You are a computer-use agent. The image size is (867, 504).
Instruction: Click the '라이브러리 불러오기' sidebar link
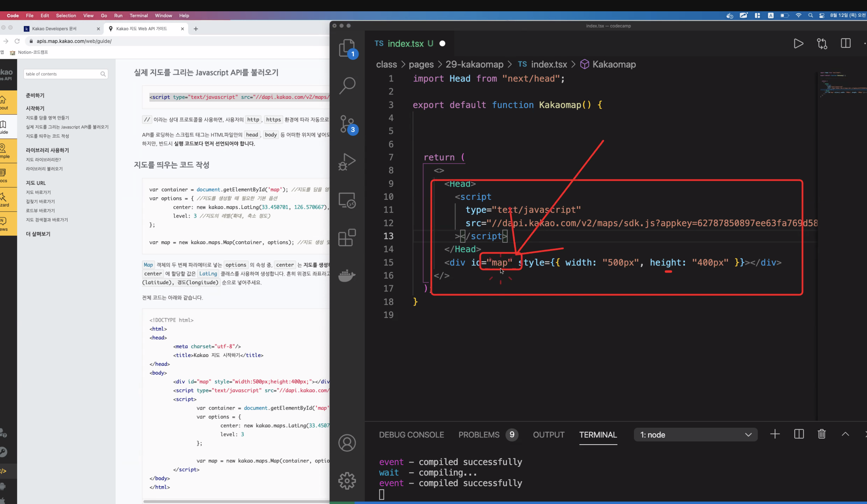tap(44, 169)
